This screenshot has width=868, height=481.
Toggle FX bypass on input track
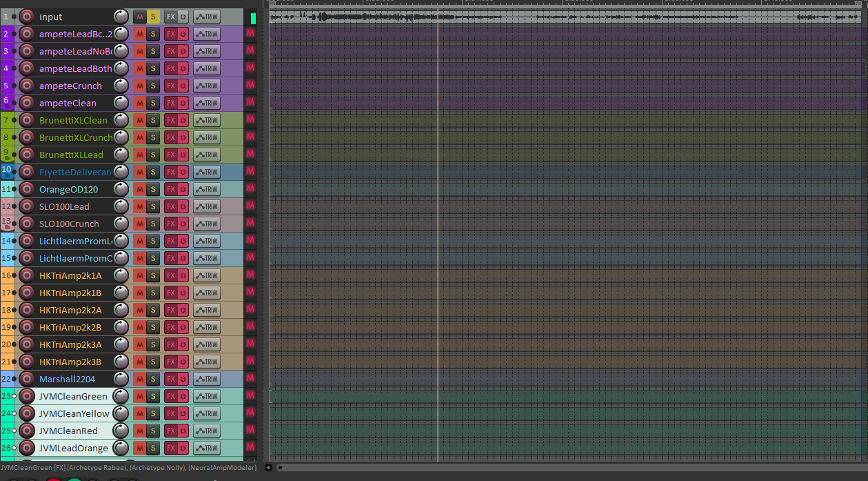[183, 17]
